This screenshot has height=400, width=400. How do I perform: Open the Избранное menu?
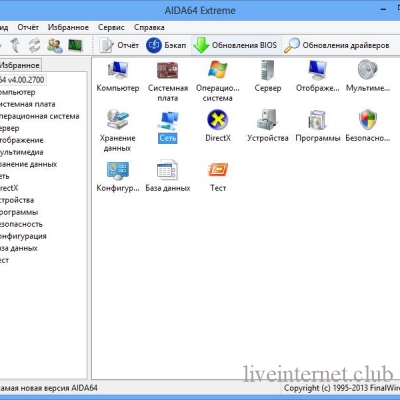pyautogui.click(x=68, y=27)
